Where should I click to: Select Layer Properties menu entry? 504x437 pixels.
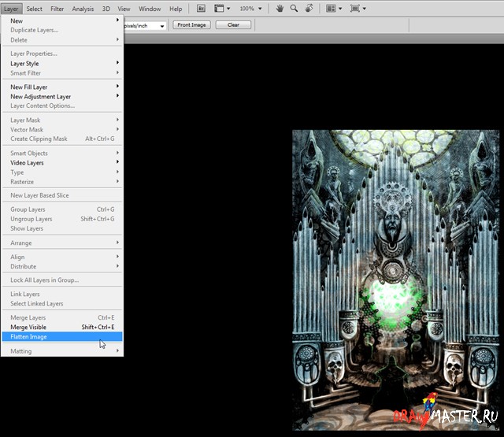(x=62, y=54)
